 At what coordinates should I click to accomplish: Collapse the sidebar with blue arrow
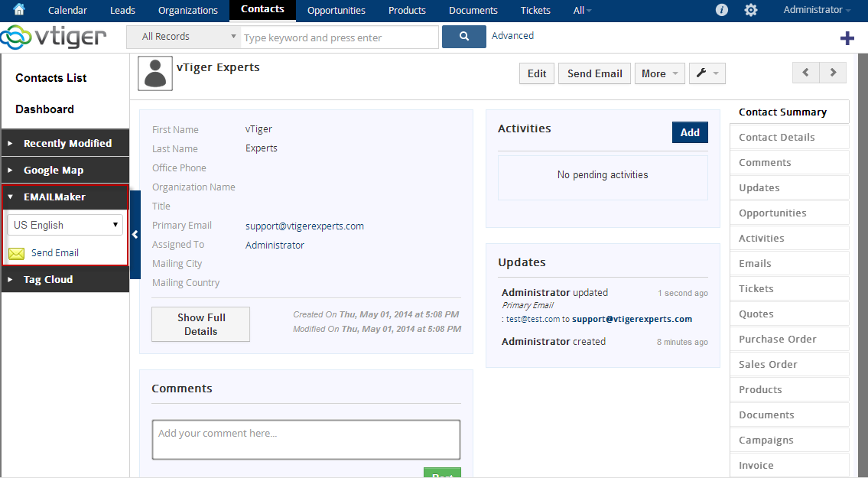coord(135,235)
